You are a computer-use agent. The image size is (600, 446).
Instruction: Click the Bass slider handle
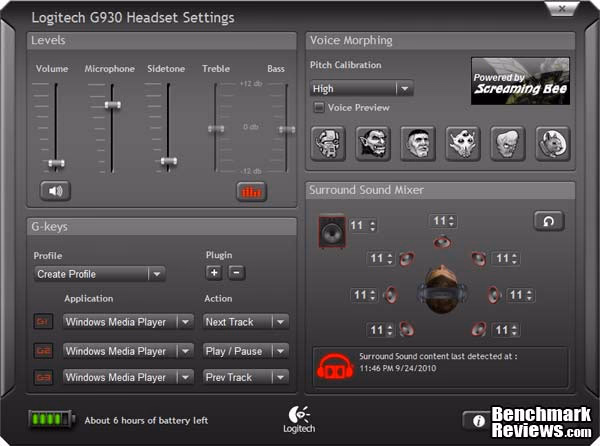click(287, 130)
